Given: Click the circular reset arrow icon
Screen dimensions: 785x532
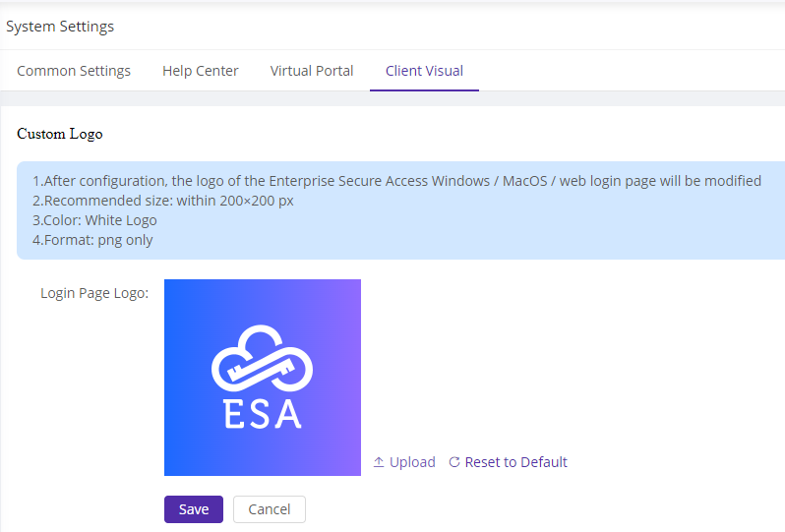Looking at the screenshot, I should [x=454, y=462].
